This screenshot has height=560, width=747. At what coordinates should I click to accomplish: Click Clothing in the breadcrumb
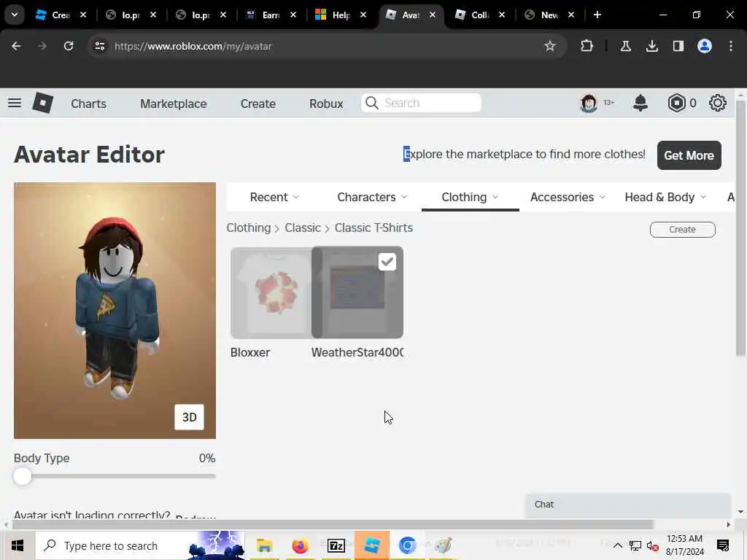[248, 227]
